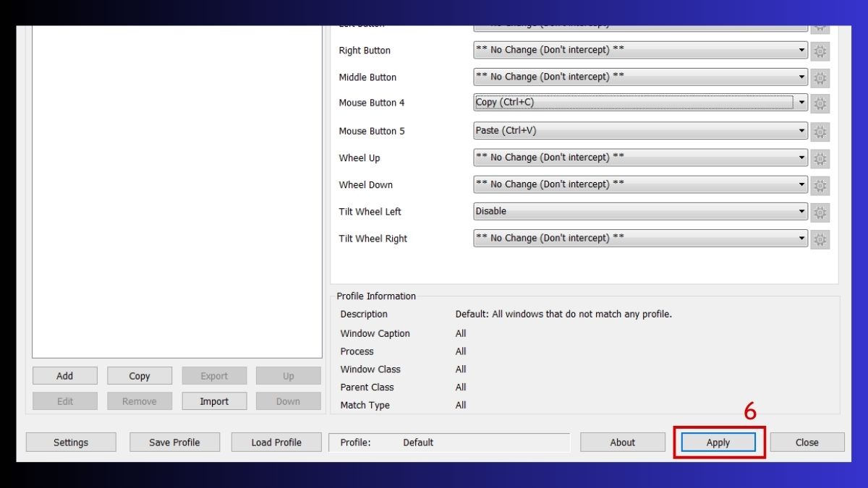This screenshot has width=868, height=488.
Task: Click the 'Right Button' label
Action: (365, 51)
